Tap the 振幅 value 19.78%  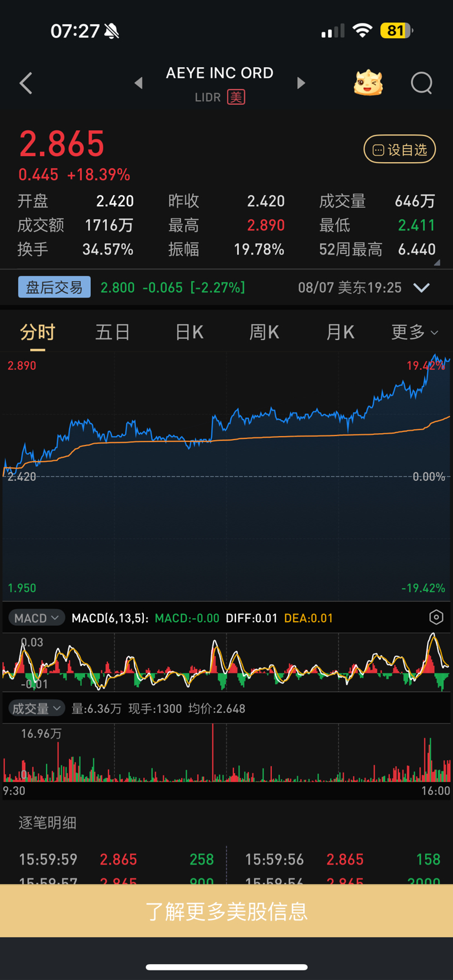tap(259, 249)
